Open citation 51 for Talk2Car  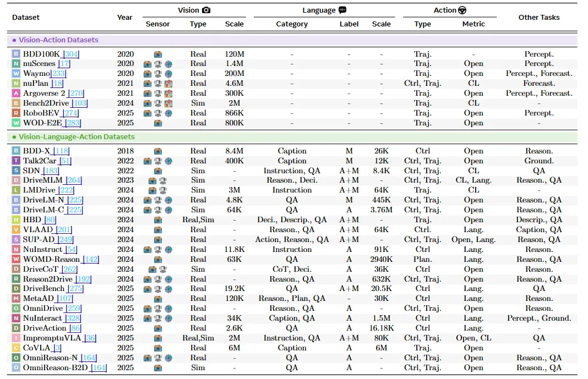(66, 161)
